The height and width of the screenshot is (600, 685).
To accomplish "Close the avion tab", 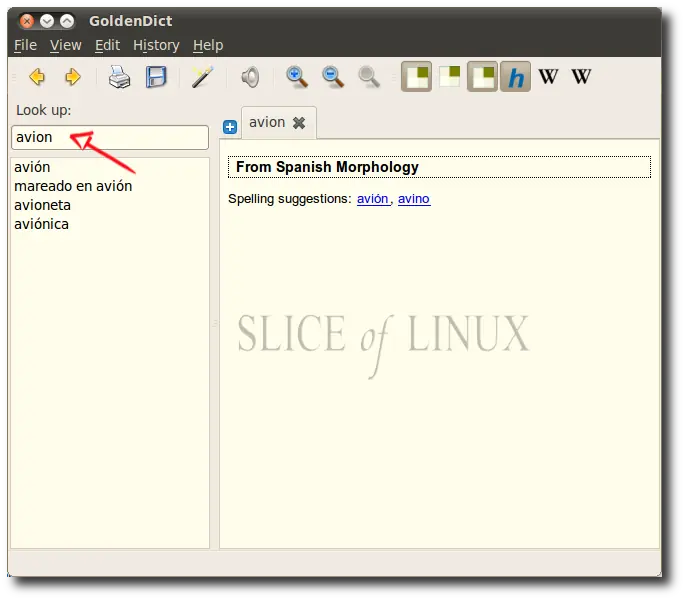I will (x=299, y=123).
